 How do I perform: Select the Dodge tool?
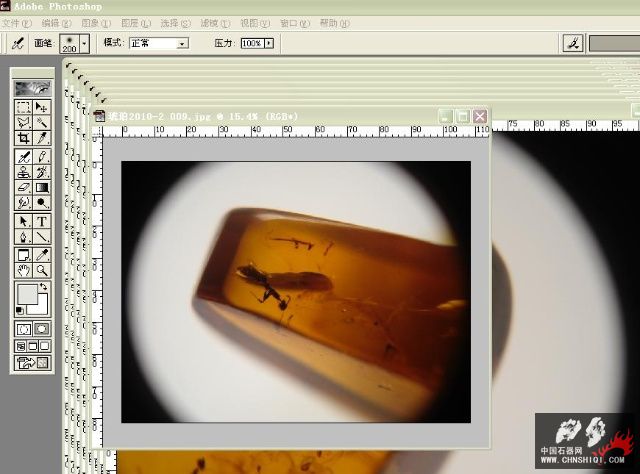point(42,203)
